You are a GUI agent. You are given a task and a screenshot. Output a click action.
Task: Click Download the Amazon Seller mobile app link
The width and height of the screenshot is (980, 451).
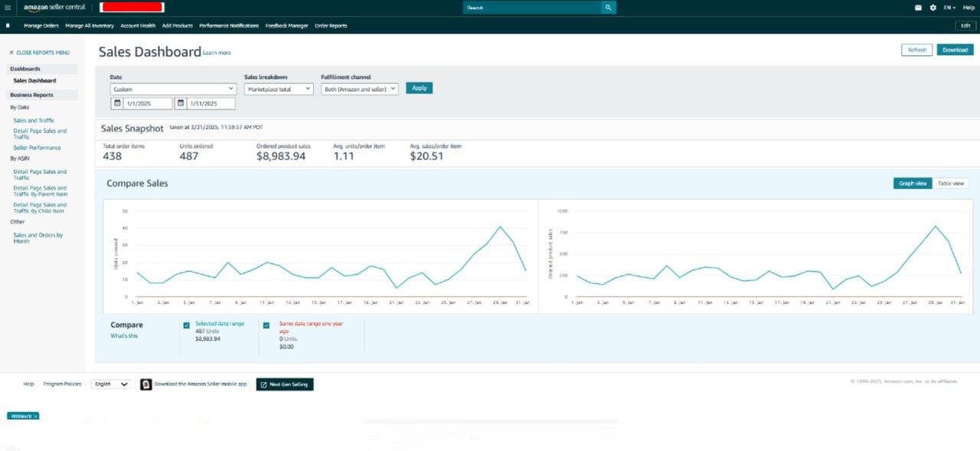point(201,384)
